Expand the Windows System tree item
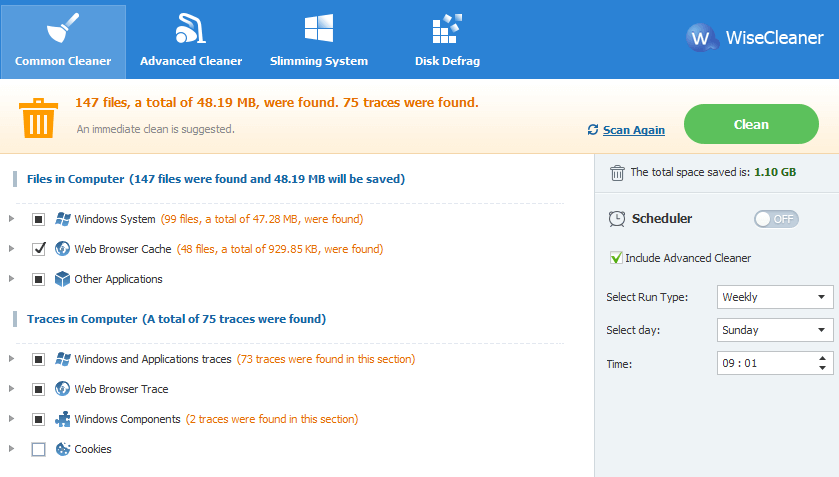Screen dimensions: 839x477 click(x=11, y=219)
